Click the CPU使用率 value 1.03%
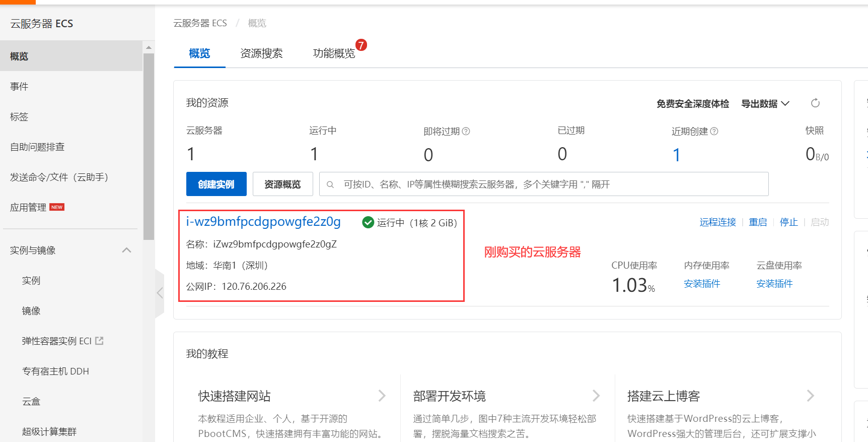This screenshot has height=442, width=868. 633,285
